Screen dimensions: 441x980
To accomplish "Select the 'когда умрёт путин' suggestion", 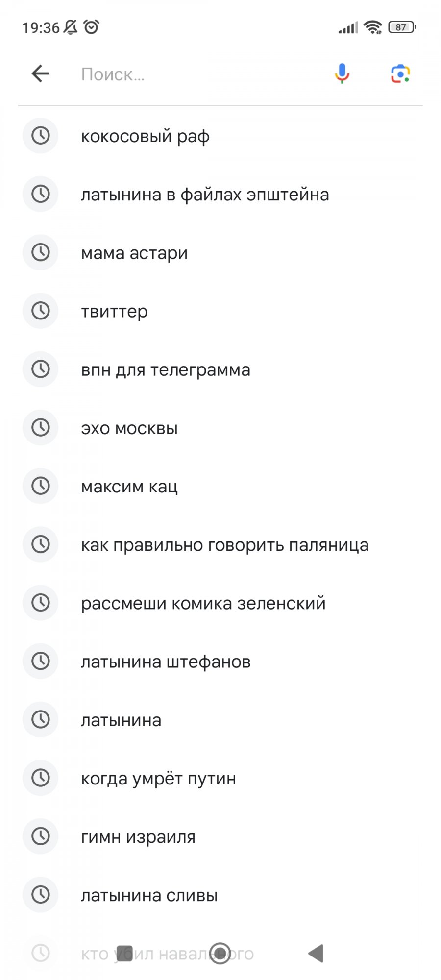I will 159,778.
